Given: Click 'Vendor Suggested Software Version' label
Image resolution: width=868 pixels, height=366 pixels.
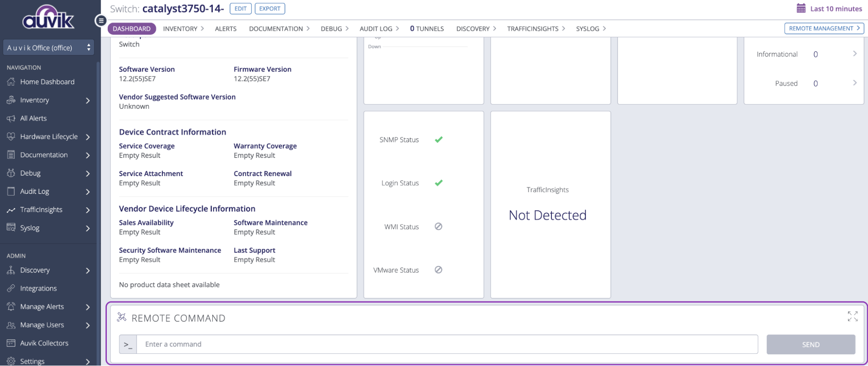Looking at the screenshot, I should (177, 97).
